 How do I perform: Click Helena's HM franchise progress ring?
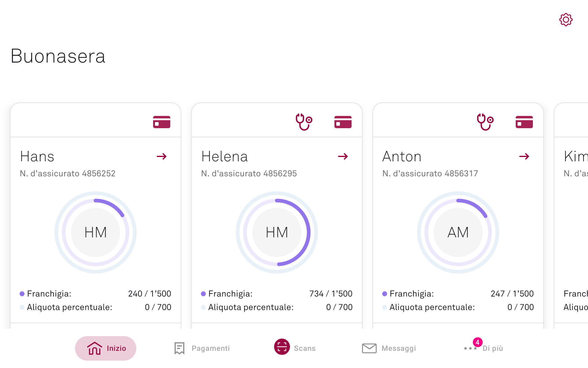pos(309,232)
